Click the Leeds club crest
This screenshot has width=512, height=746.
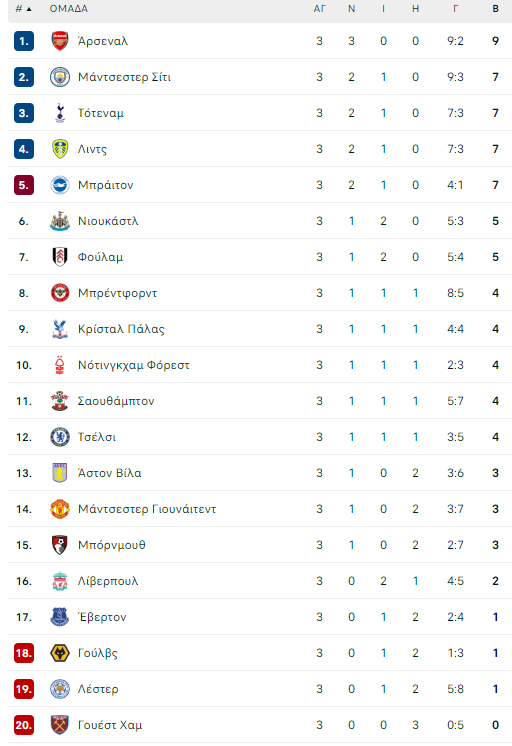pos(60,149)
